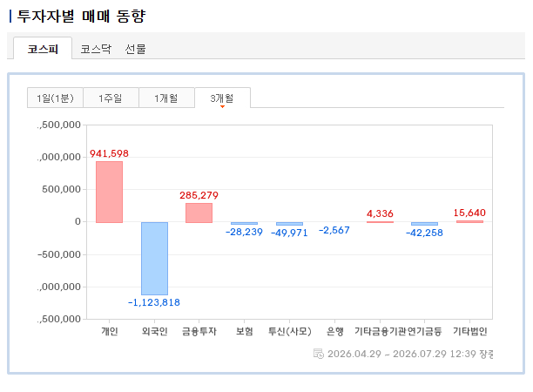Click the -28,239 value label
Viewport: 533px width, 392px height.
pos(244,232)
